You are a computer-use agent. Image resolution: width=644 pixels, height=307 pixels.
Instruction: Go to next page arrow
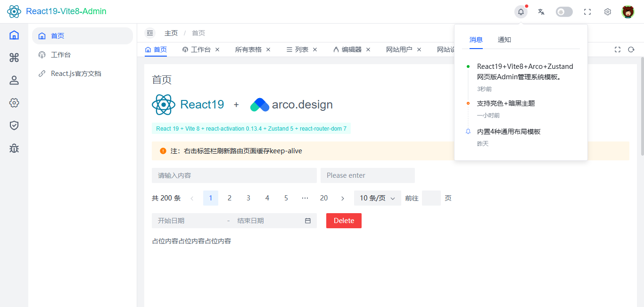coord(343,198)
